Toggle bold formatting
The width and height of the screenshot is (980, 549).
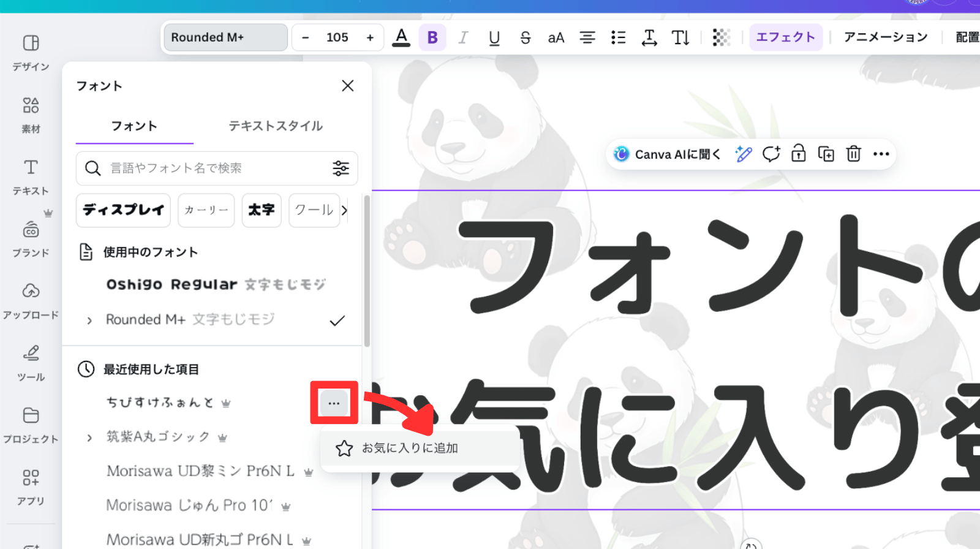[x=432, y=37]
